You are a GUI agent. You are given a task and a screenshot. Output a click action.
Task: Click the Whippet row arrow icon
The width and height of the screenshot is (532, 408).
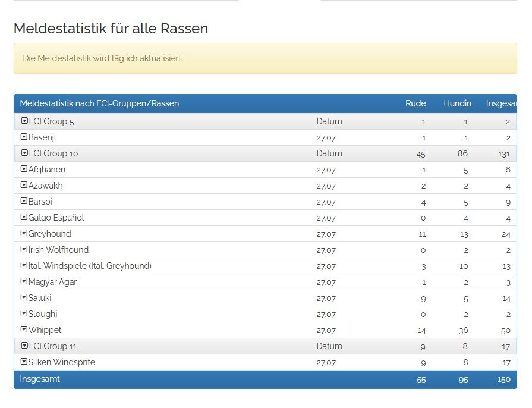tap(24, 329)
